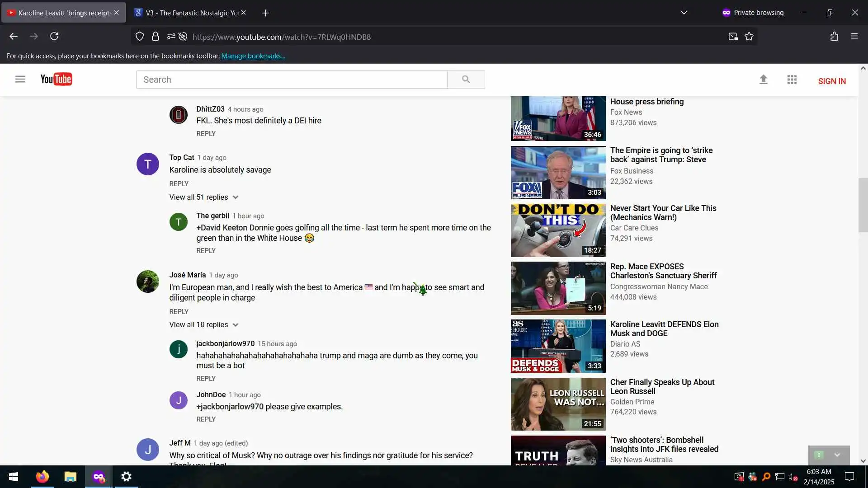Toggle picture-in-picture icon in address bar
The image size is (868, 488).
733,37
